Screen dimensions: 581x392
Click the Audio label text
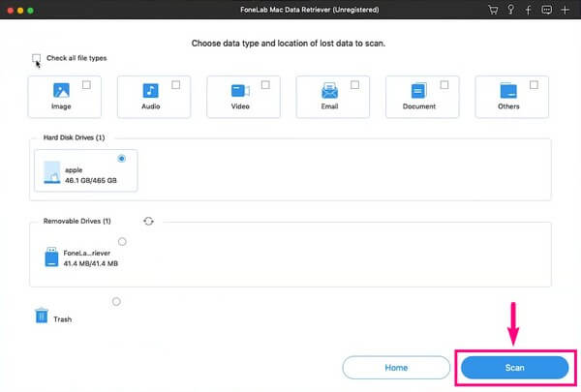[150, 106]
